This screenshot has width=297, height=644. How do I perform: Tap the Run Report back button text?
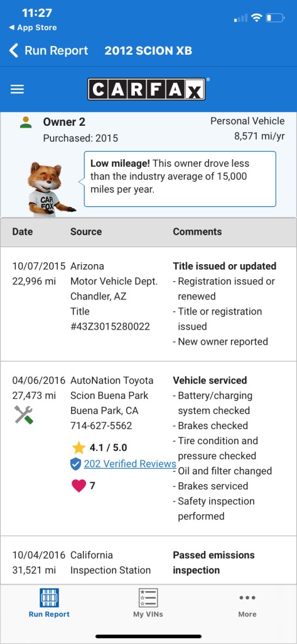coord(57,50)
